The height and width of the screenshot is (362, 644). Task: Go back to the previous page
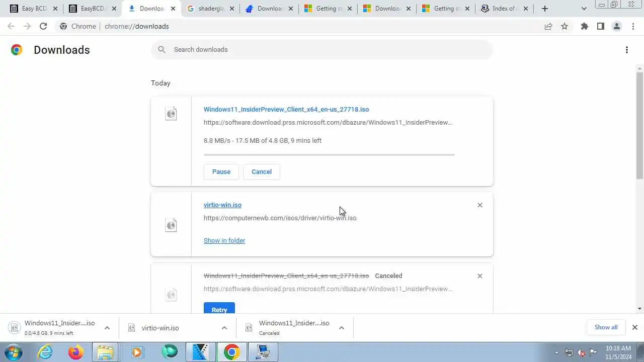11,26
